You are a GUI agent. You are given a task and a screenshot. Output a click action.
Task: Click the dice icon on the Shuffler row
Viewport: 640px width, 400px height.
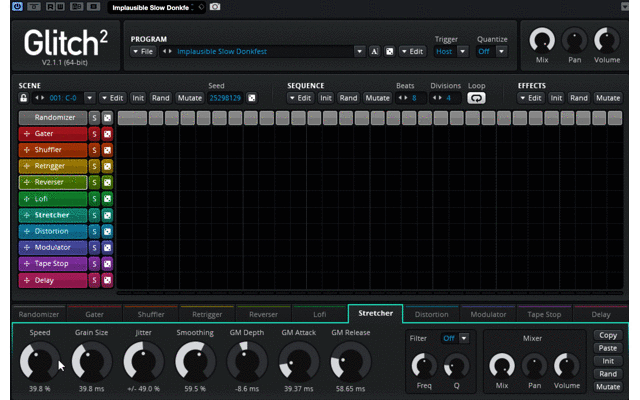[107, 150]
